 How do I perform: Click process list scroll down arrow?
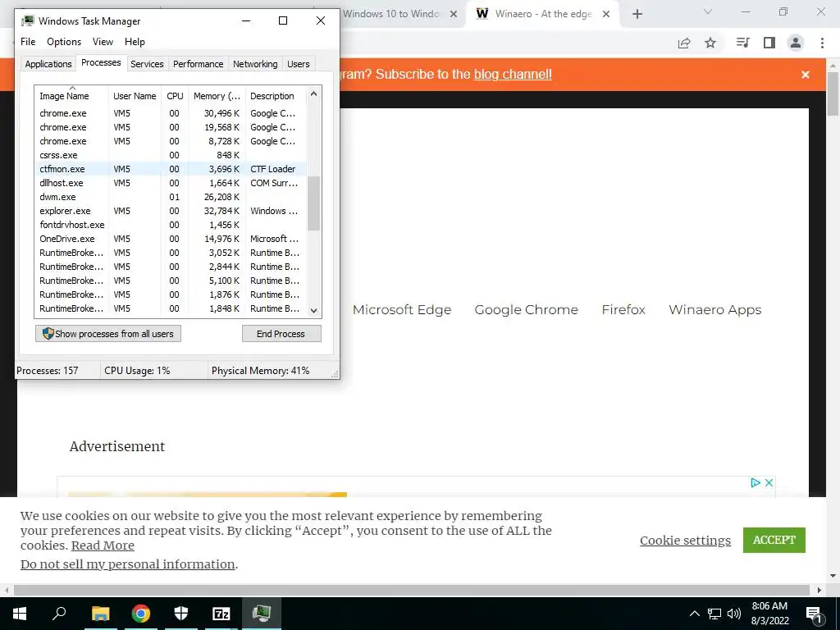coord(314,310)
